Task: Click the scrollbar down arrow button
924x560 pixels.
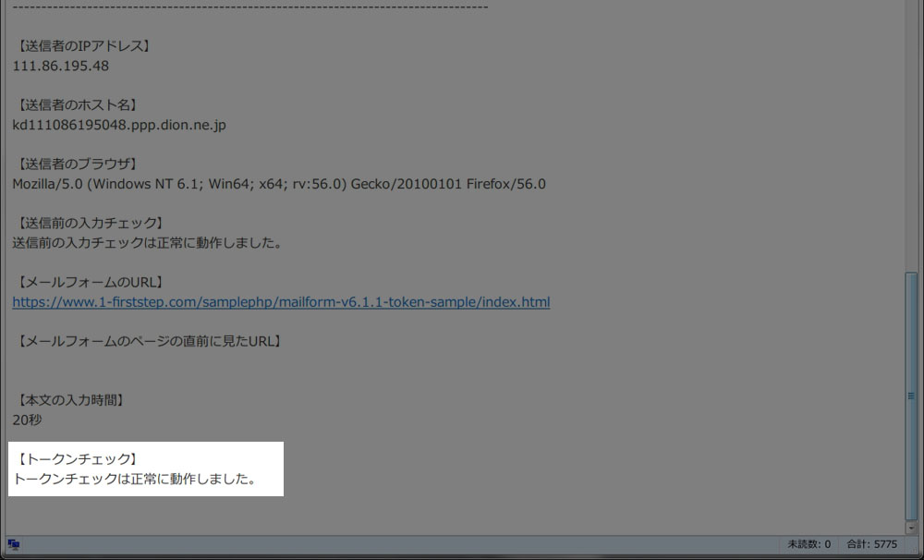Action: [x=911, y=529]
